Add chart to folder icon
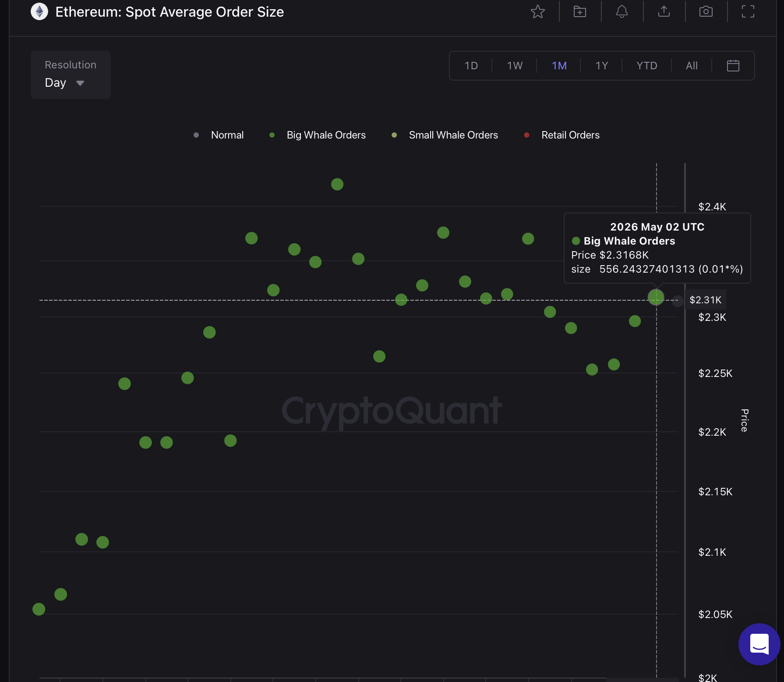The image size is (784, 682). click(579, 12)
